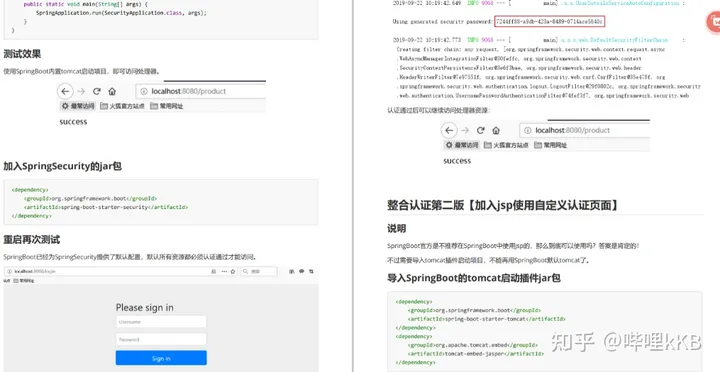Click sentence starting 使用SpringBoot内置tomcat启动项目

tap(82, 71)
